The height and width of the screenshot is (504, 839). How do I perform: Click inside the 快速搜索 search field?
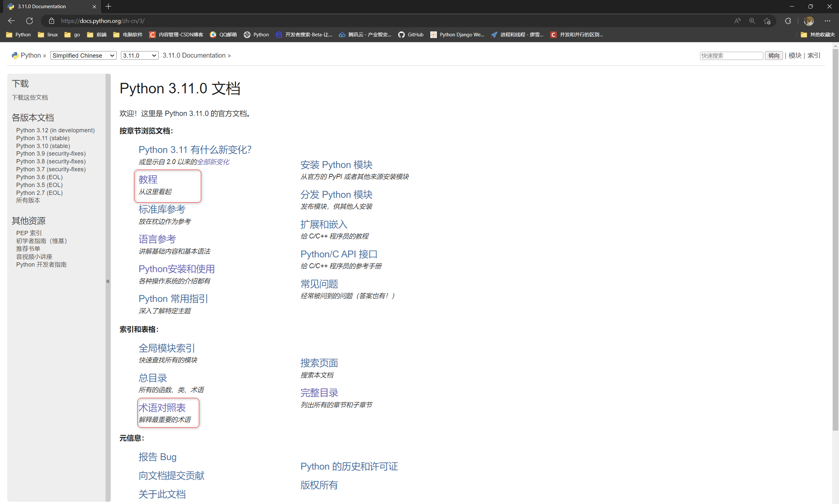(x=731, y=55)
